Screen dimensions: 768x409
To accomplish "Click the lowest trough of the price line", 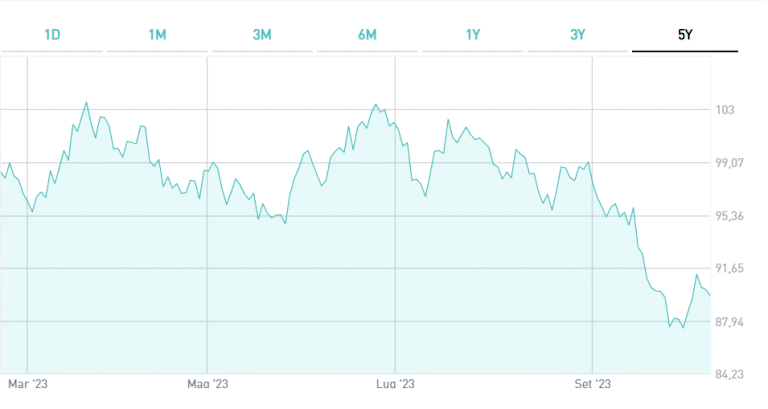I will coord(683,328).
